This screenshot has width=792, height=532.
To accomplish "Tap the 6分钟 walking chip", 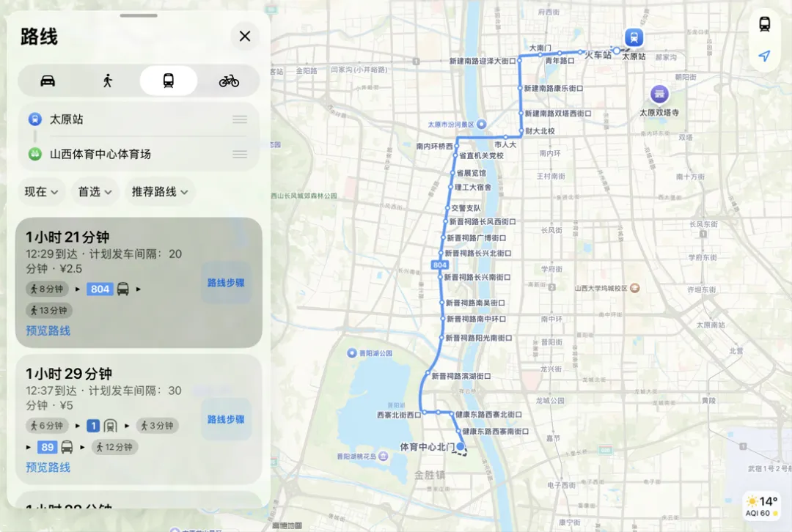I will coord(48,426).
